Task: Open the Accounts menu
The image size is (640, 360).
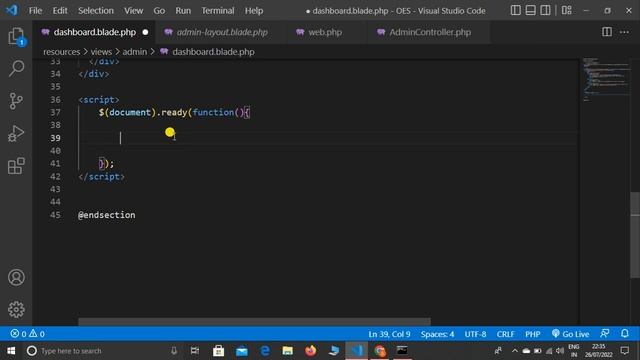Action: pyautogui.click(x=16, y=278)
